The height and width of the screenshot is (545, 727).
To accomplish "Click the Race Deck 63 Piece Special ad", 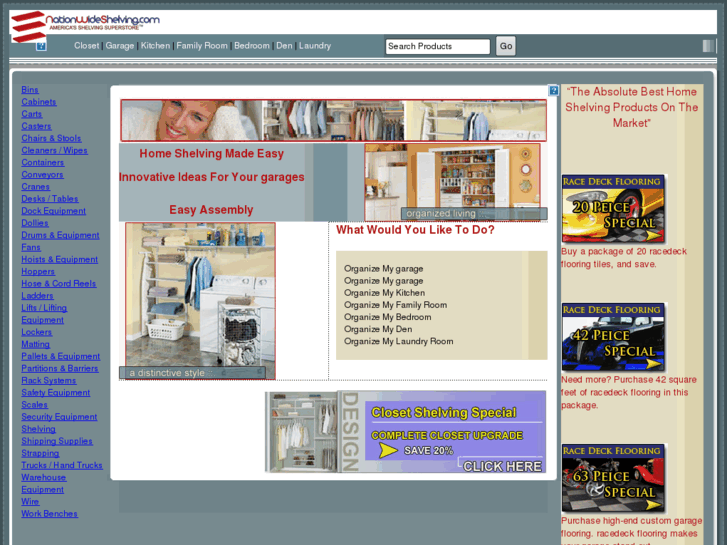I will 613,478.
